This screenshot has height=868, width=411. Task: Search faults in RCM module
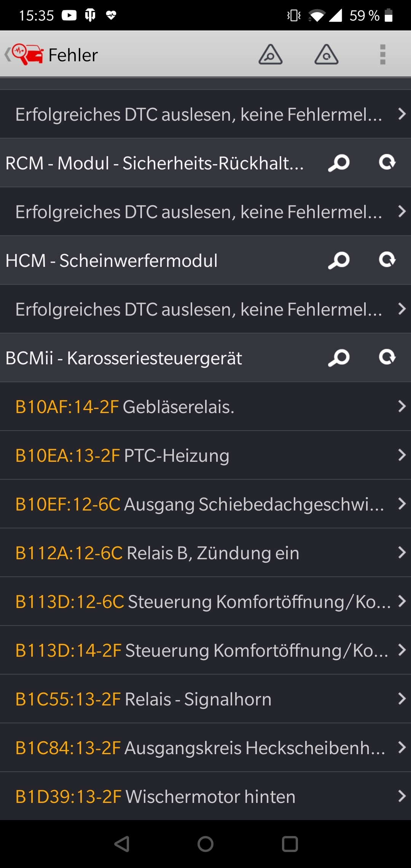coord(339,163)
